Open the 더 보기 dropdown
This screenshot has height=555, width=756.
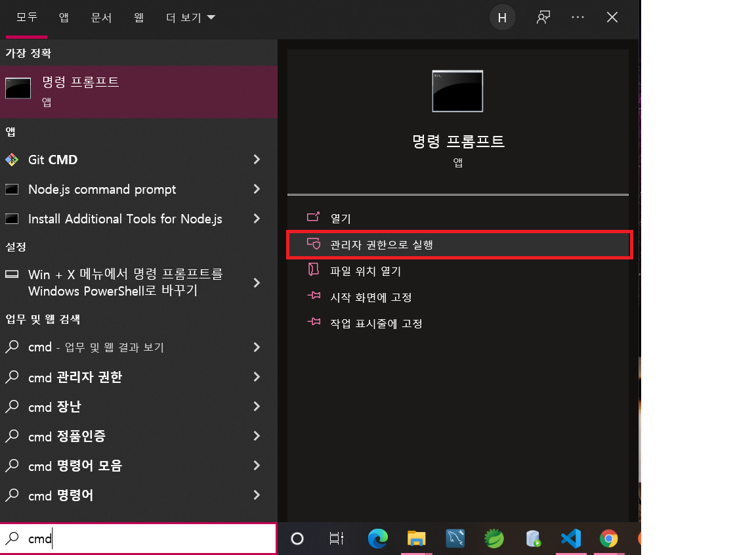[190, 18]
